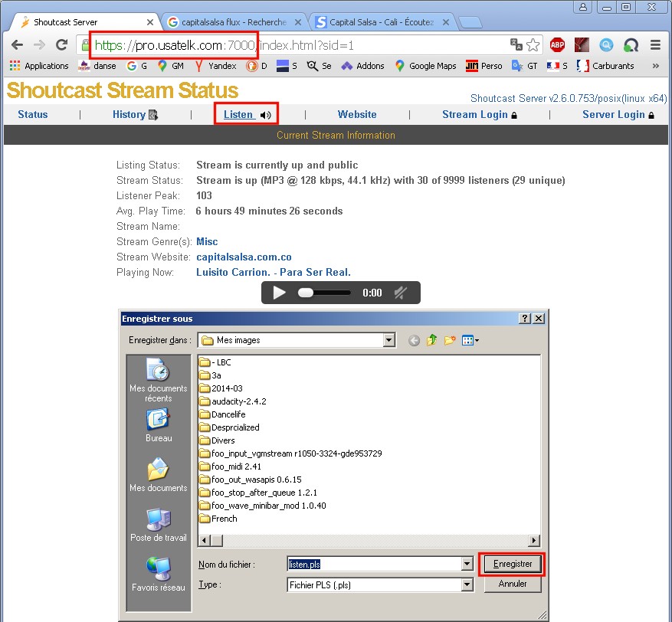This screenshot has height=622, width=672.
Task: Select the 3a folder
Action: (211, 375)
